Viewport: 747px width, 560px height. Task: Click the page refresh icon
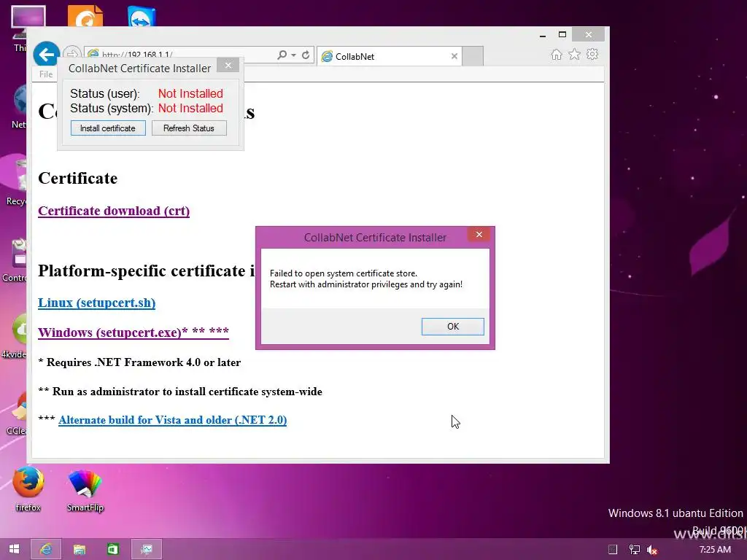point(306,55)
